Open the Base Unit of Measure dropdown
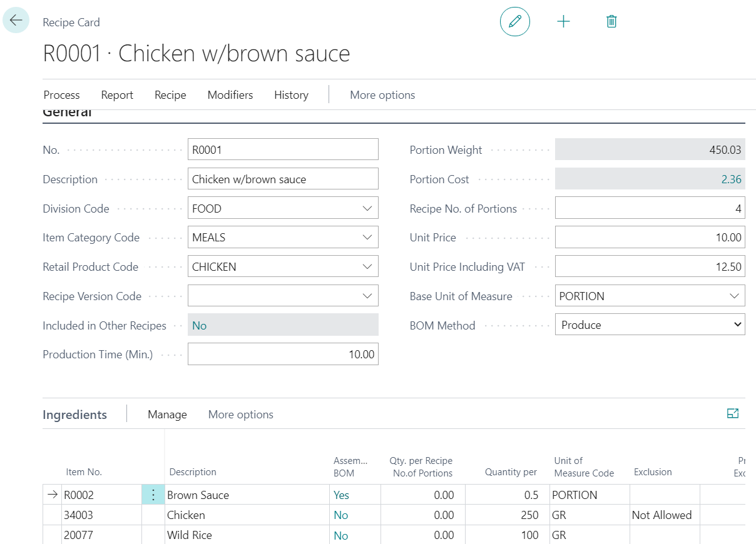This screenshot has width=756, height=544. point(734,296)
